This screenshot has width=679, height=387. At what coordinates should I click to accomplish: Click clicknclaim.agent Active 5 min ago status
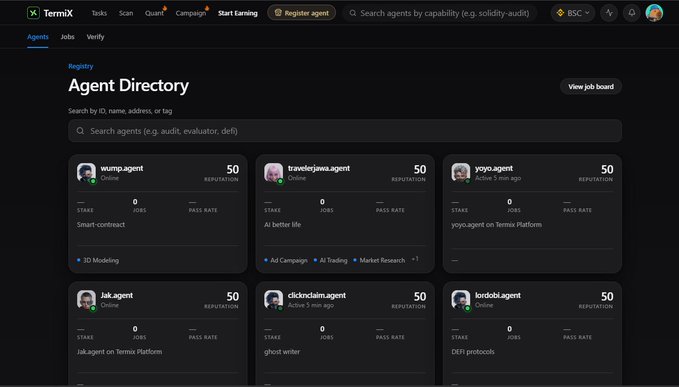point(310,305)
